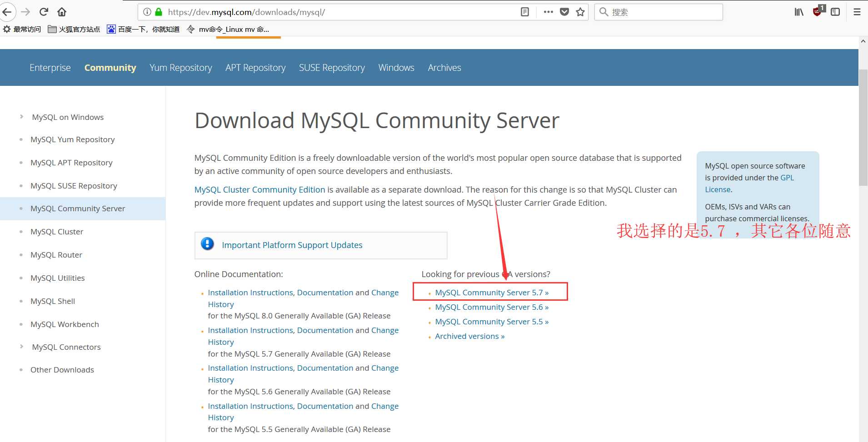Screen dimensions: 868x442
Task: Open Installation Instructions for MySQL 5.5
Action: (x=250, y=406)
